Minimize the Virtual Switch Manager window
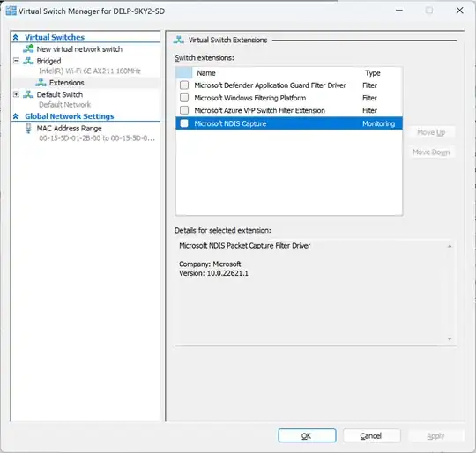Image resolution: width=476 pixels, height=453 pixels. (x=399, y=11)
